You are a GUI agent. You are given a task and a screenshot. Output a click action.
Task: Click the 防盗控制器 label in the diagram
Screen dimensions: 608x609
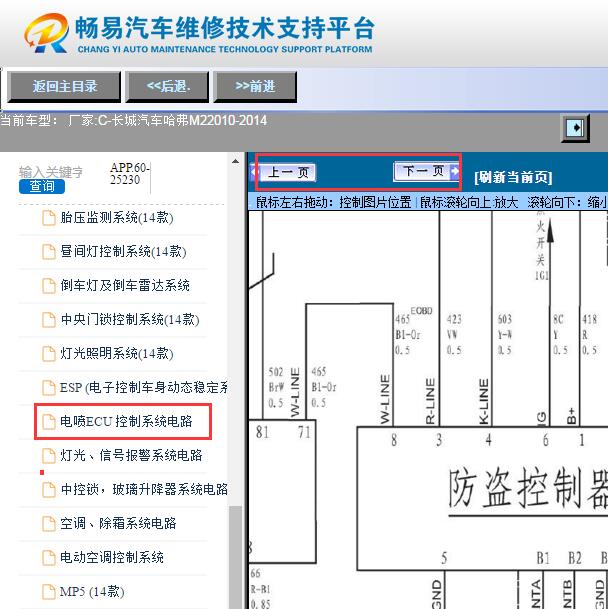click(x=528, y=489)
